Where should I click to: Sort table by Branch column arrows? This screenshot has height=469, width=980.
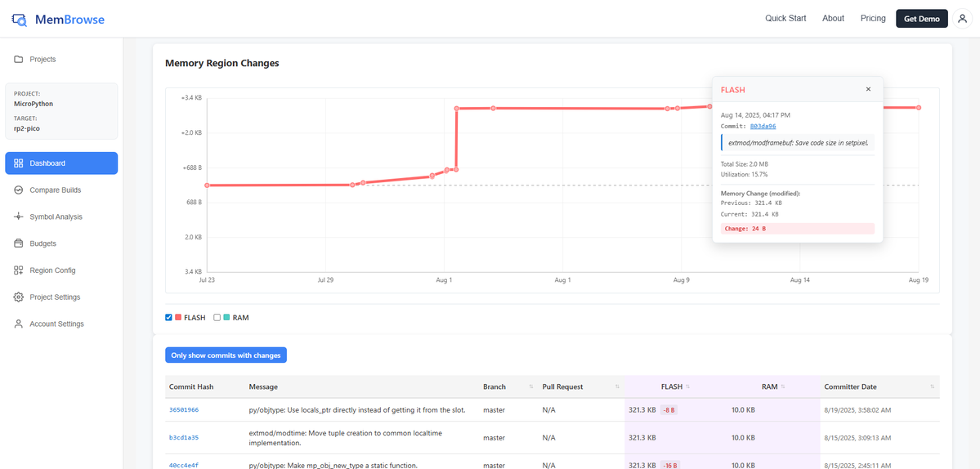pos(531,386)
